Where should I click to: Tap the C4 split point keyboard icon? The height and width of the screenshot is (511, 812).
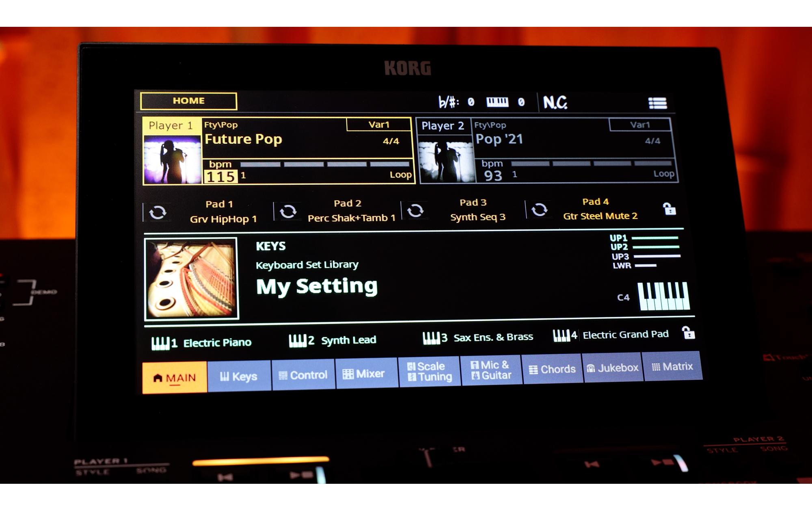point(663,296)
